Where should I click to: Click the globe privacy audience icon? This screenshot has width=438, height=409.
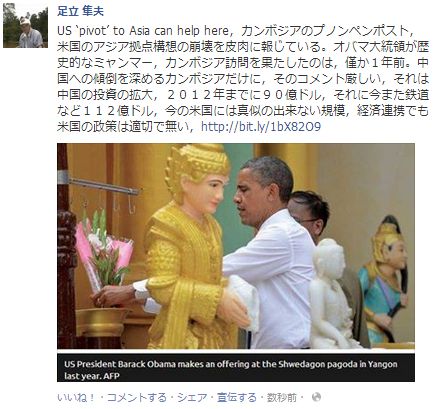316,397
